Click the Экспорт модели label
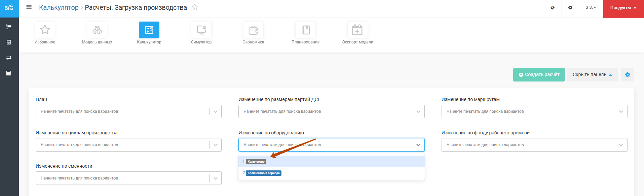The image size is (644, 196). tap(357, 42)
